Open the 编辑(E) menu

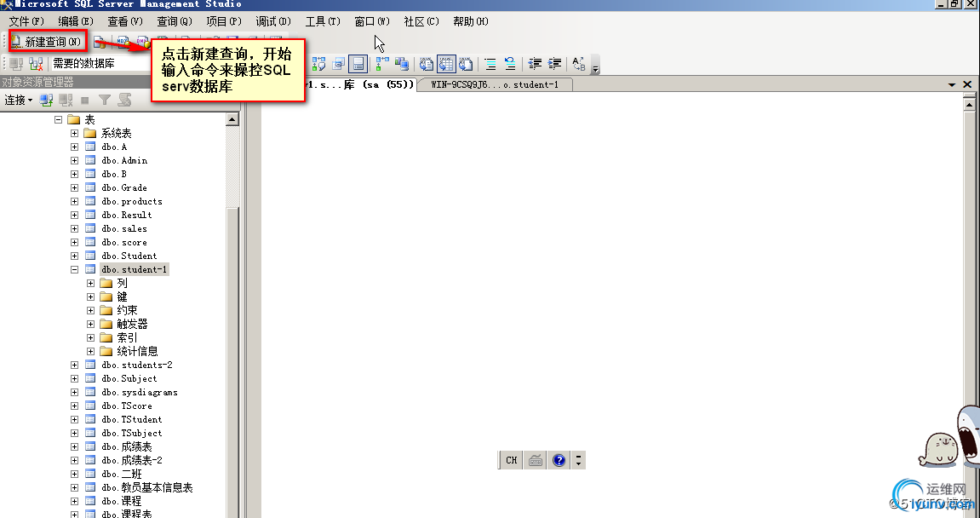76,21
